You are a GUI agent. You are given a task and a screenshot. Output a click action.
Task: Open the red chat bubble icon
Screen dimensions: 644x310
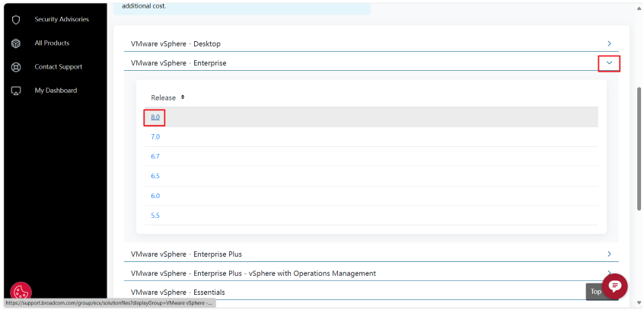(x=614, y=286)
